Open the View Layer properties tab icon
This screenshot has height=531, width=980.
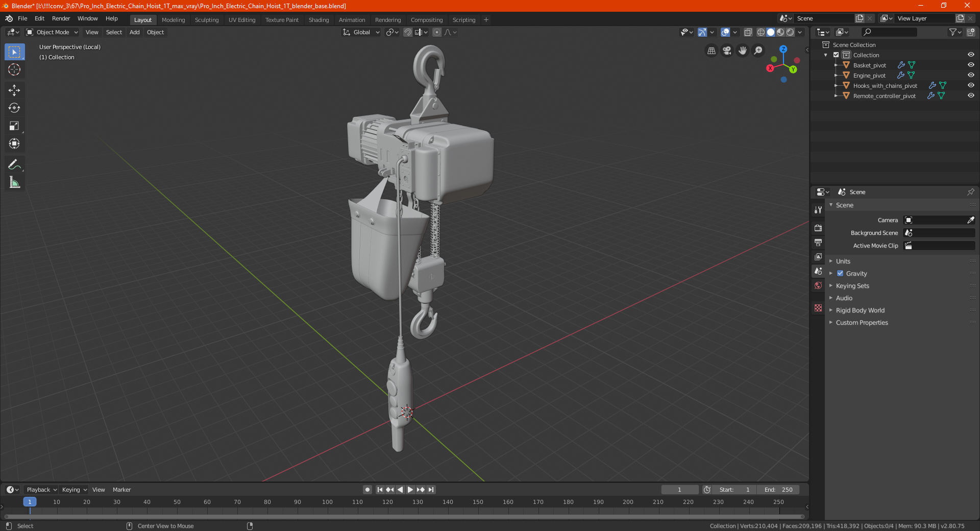pyautogui.click(x=818, y=257)
